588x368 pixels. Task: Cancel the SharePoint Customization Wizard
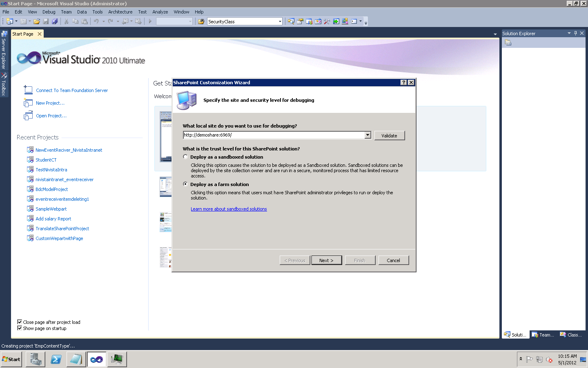point(394,260)
